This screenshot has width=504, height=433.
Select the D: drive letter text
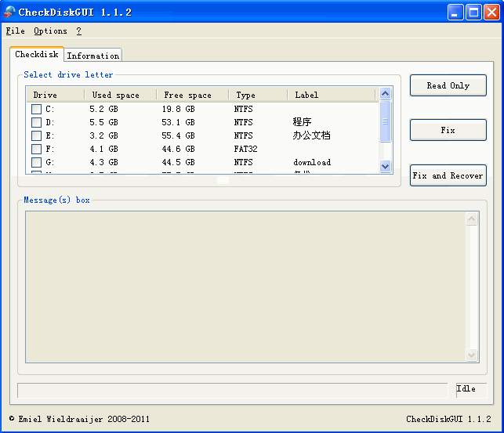50,122
